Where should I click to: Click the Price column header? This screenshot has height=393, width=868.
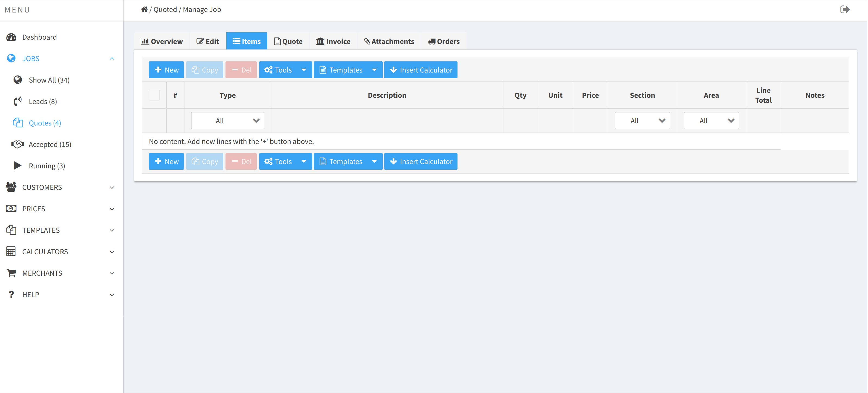[590, 95]
